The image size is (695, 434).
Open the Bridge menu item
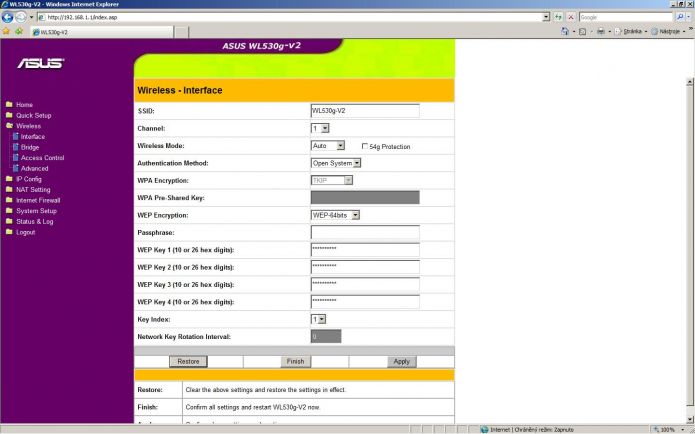(30, 147)
